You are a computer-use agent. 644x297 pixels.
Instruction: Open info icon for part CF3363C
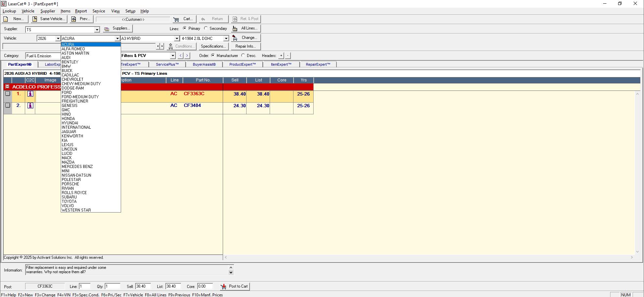[x=30, y=94]
